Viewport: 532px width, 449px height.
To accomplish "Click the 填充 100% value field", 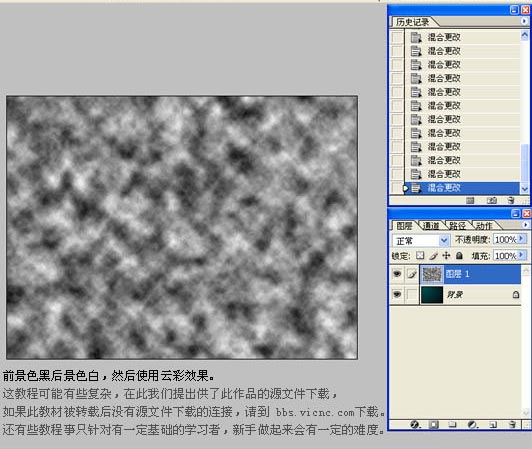I will (x=506, y=255).
